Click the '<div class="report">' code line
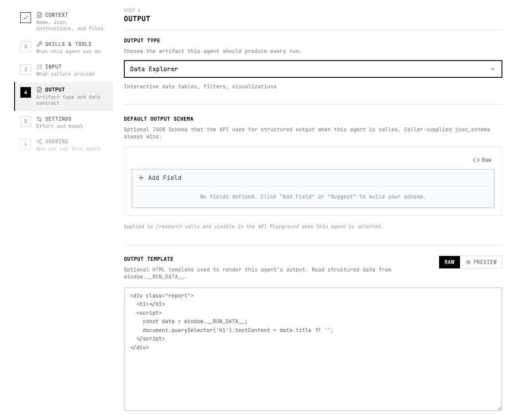Screen dimensions: 513x420 [x=161, y=296]
